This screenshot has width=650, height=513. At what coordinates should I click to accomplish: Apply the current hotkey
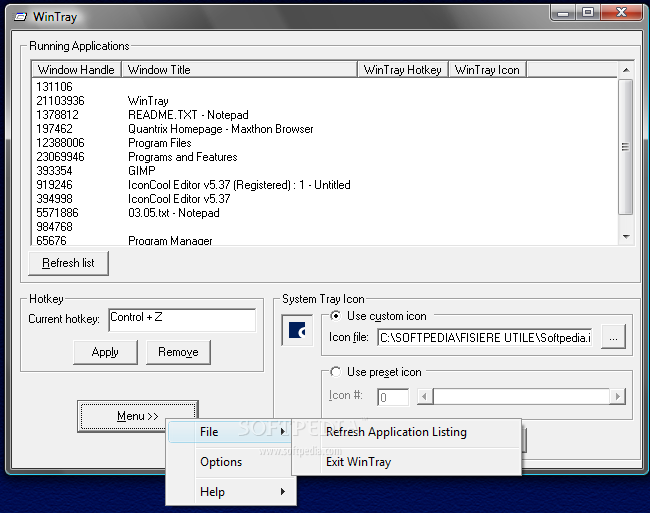click(105, 352)
